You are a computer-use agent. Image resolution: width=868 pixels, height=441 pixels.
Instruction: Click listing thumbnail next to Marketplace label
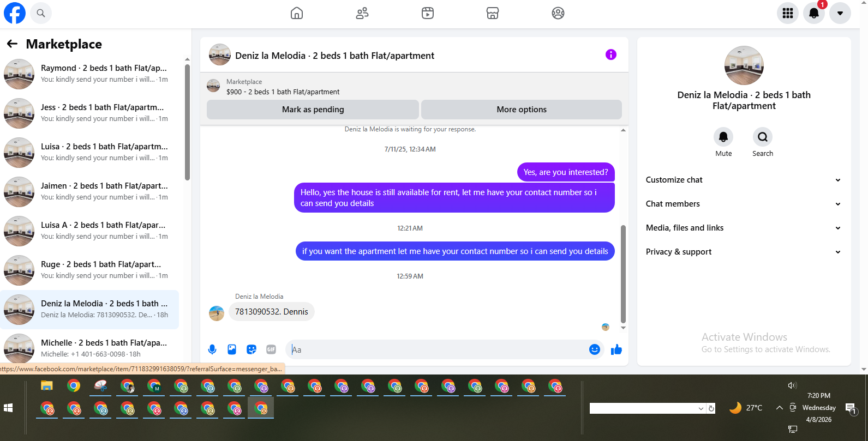click(213, 86)
